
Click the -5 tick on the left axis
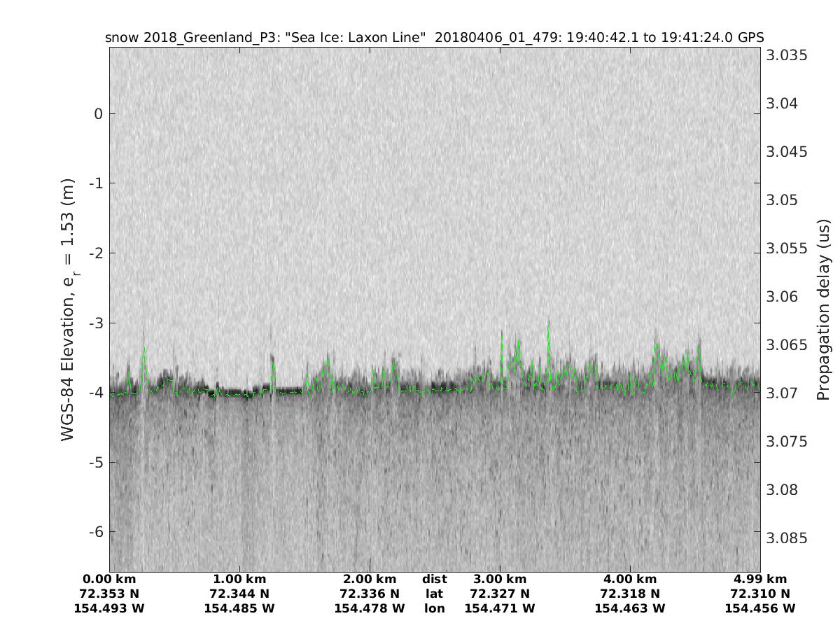tap(95, 462)
